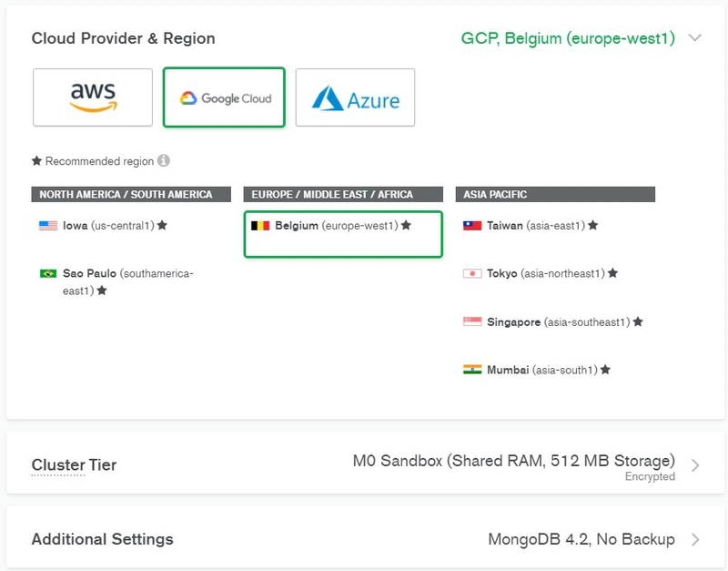Click the GCP, Belgium (europe-west1) summary text
This screenshot has width=728, height=571.
pyautogui.click(x=568, y=38)
